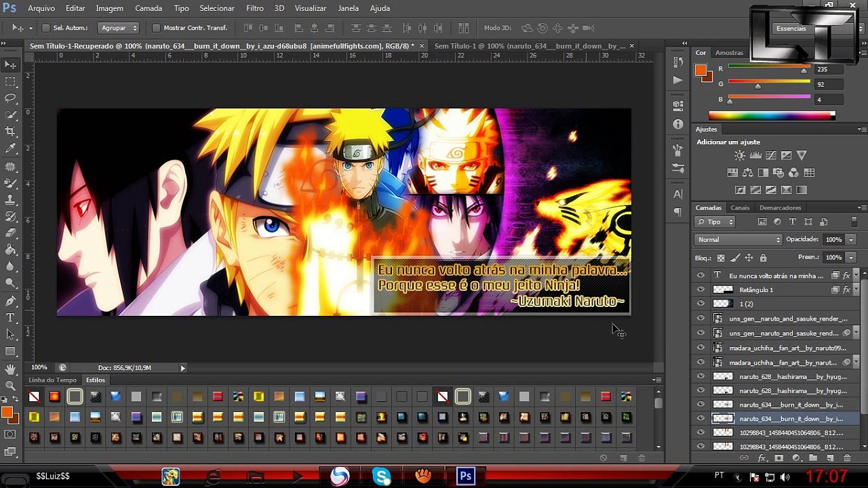The height and width of the screenshot is (488, 868).
Task: Filter layers by type layers icon
Action: click(792, 222)
